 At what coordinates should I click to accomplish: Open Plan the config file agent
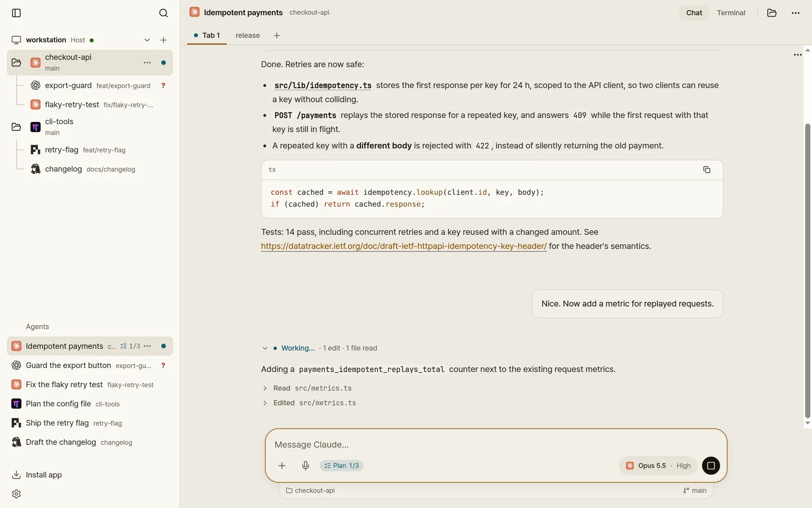click(x=90, y=404)
